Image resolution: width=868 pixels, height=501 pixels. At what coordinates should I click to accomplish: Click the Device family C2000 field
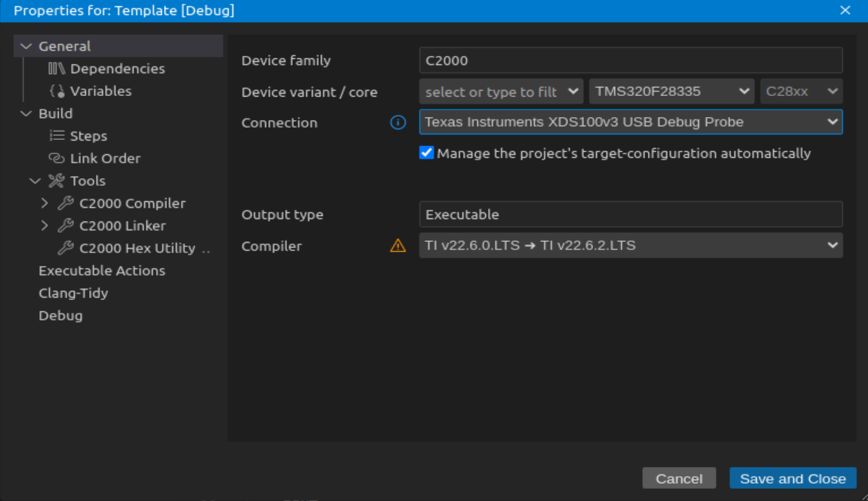click(631, 60)
